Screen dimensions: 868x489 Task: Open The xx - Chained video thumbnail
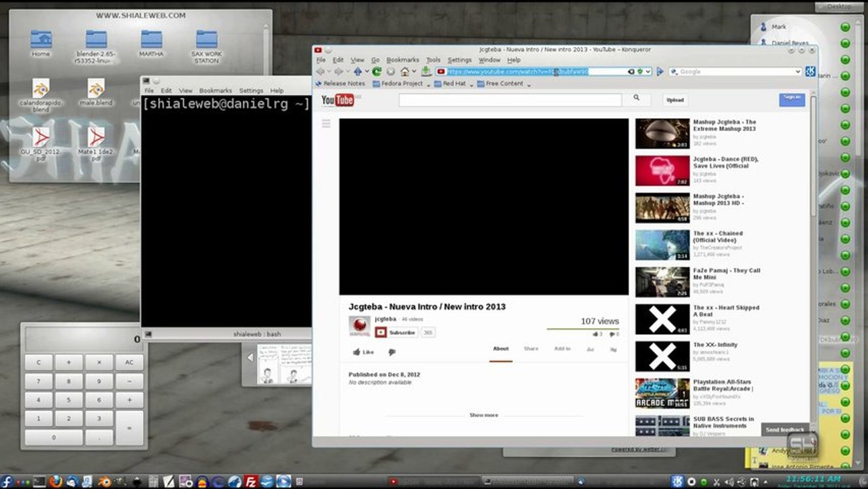(x=662, y=245)
